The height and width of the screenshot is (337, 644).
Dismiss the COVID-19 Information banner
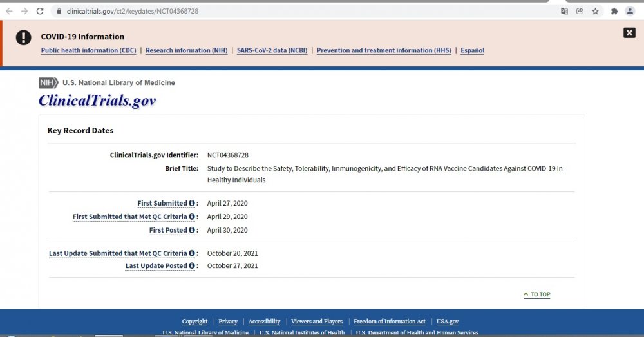click(629, 33)
